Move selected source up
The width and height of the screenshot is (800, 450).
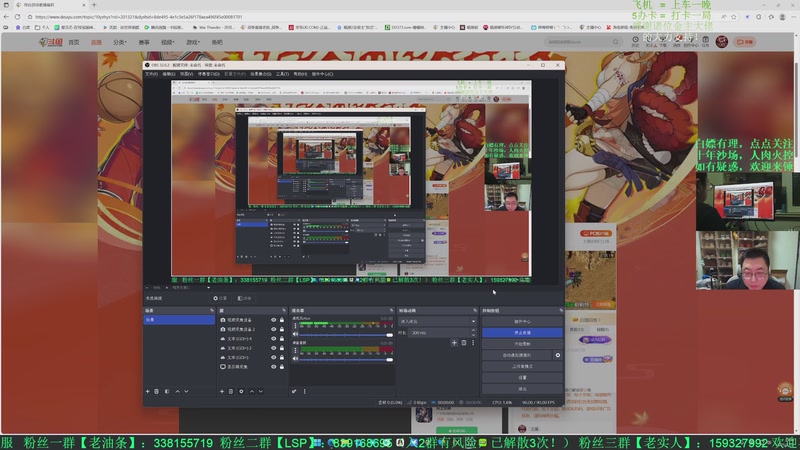[252, 391]
